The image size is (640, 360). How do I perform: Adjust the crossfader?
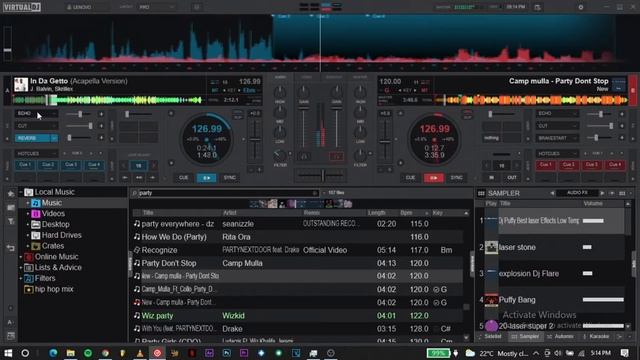[322, 176]
